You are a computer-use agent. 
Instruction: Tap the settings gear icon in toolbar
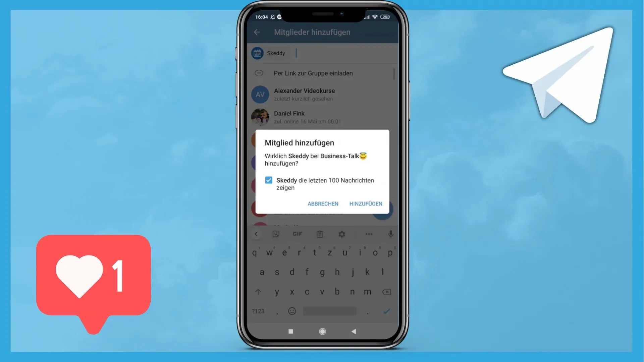pos(341,234)
